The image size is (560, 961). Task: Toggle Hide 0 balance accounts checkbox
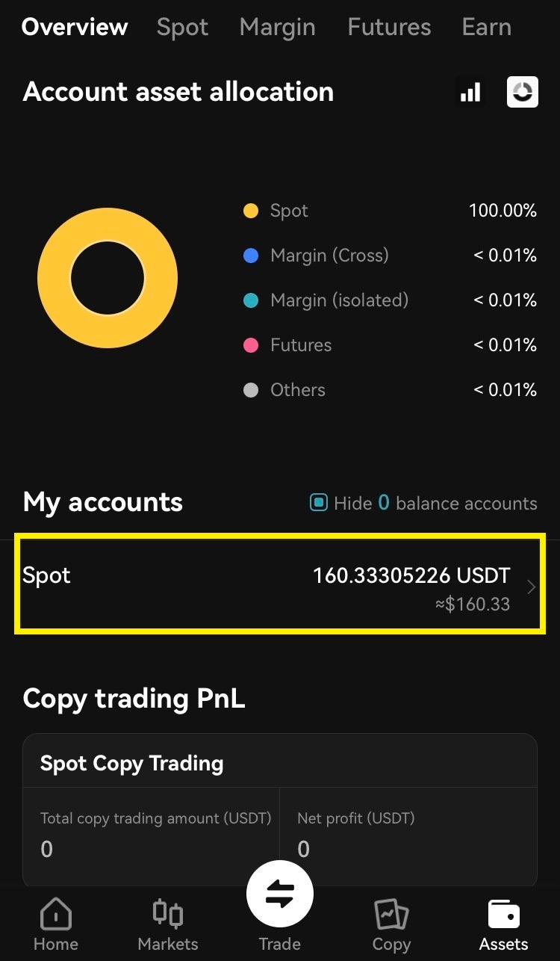click(319, 503)
